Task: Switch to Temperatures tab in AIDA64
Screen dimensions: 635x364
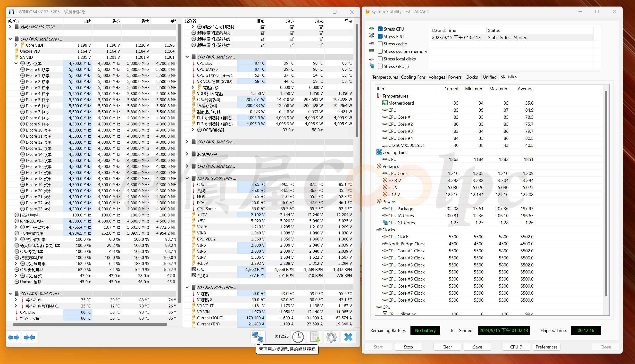Action: (385, 77)
